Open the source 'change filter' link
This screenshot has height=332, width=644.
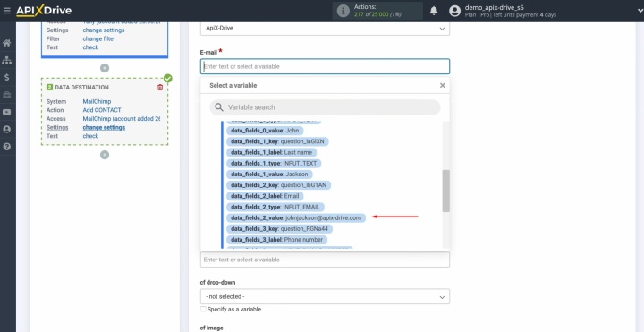[x=99, y=38]
